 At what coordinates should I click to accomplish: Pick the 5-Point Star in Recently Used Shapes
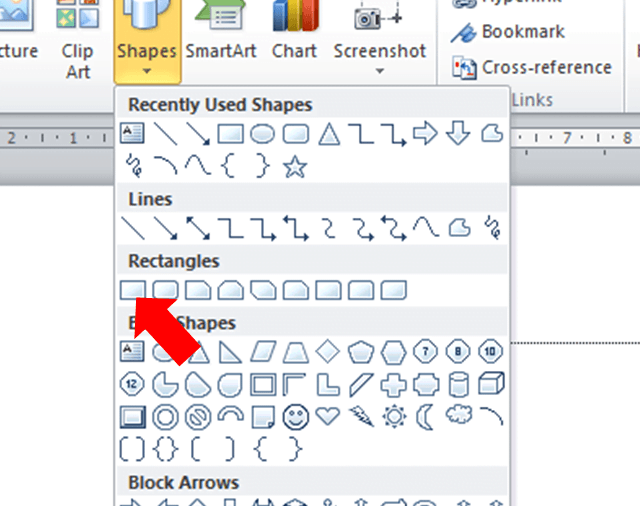click(x=293, y=167)
